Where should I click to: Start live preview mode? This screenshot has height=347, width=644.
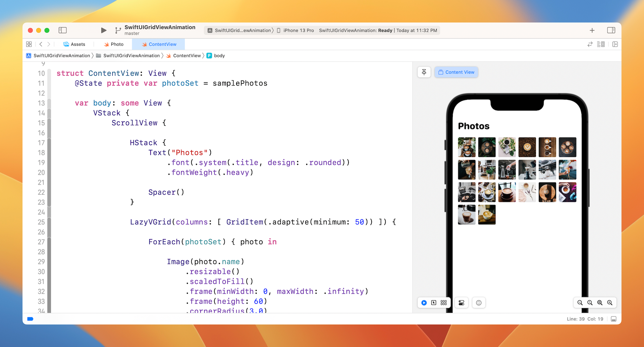point(424,303)
